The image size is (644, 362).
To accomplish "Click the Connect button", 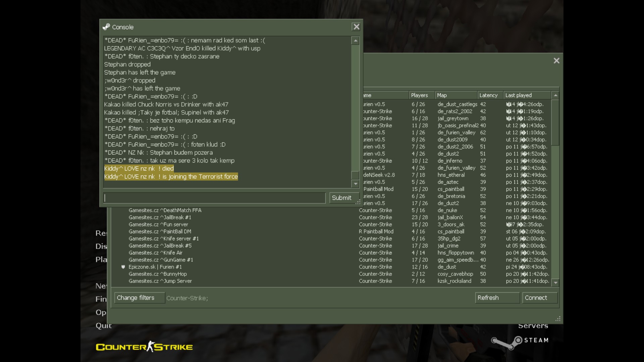I will coord(539,298).
